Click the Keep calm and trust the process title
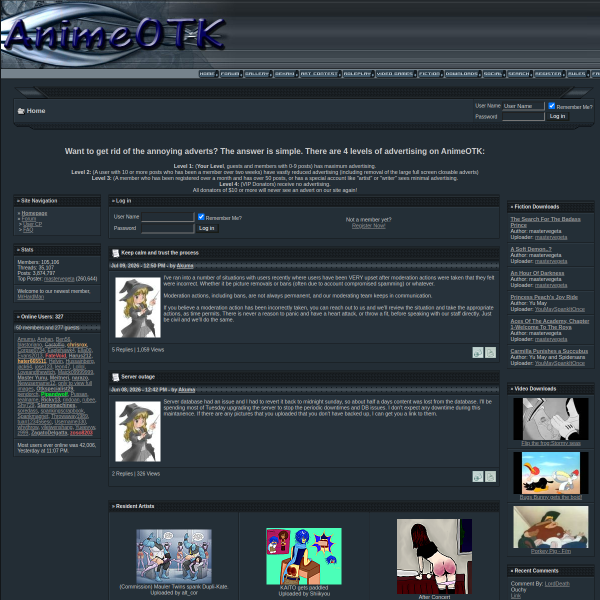The height and width of the screenshot is (600, 600). (160, 253)
